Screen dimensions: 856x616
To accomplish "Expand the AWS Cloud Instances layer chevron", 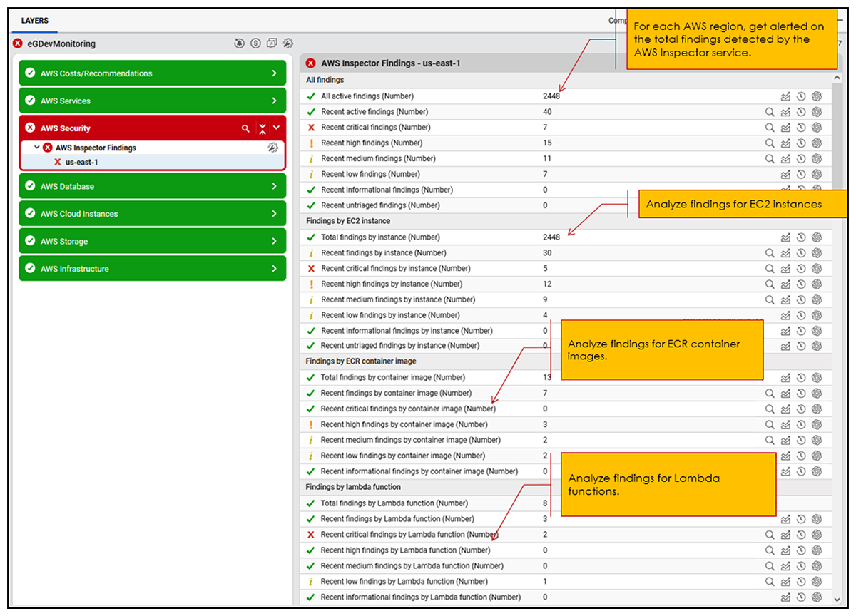I will click(274, 214).
